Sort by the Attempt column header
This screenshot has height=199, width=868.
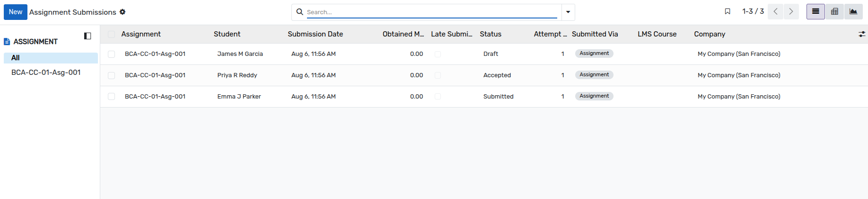pyautogui.click(x=550, y=34)
